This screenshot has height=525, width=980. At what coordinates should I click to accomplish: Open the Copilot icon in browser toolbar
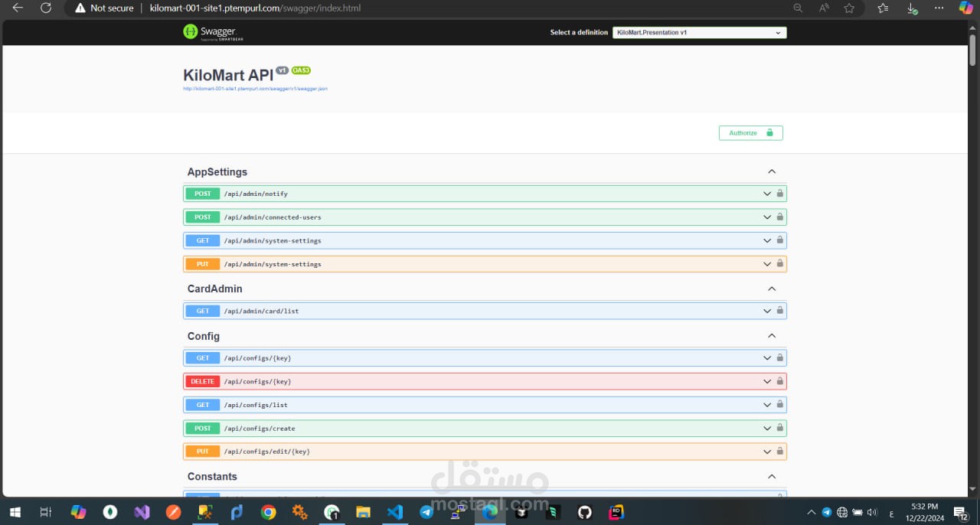point(965,8)
